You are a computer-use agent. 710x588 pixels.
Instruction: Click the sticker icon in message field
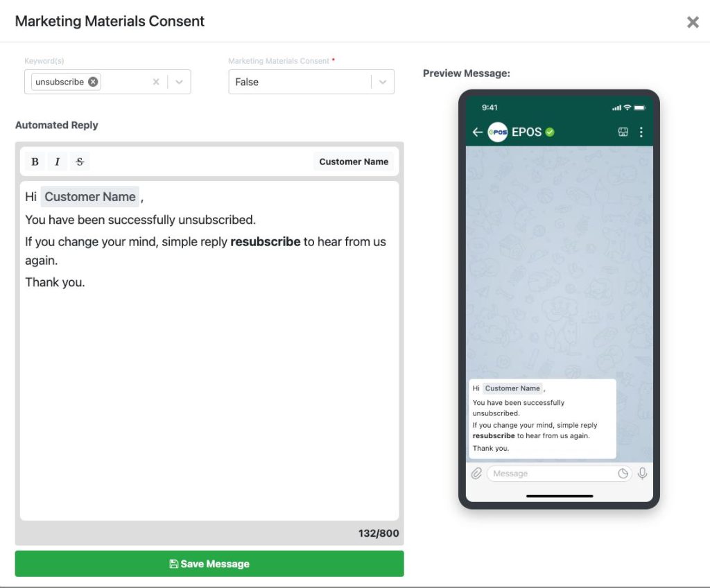623,474
